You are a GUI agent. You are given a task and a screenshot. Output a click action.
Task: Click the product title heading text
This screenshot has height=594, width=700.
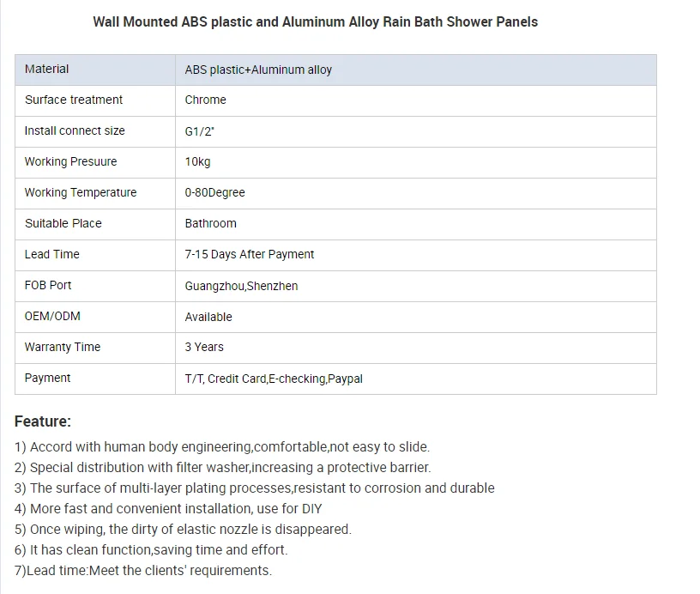click(x=315, y=22)
